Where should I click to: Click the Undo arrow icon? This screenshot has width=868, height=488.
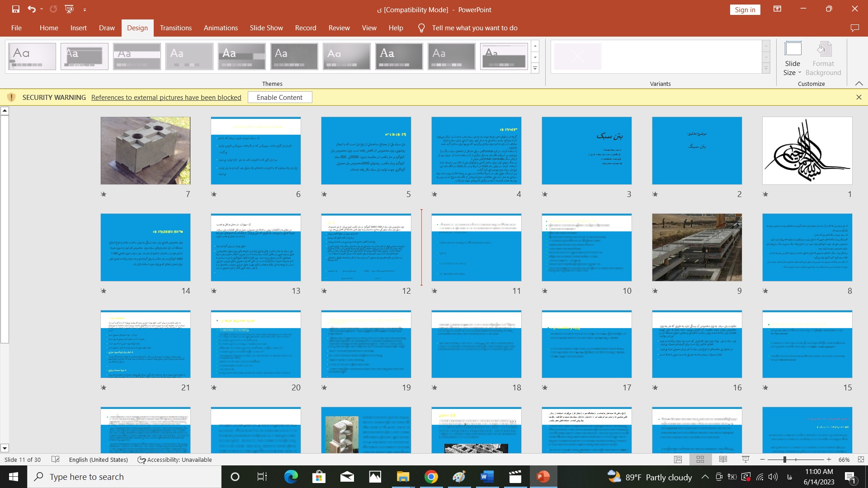31,9
